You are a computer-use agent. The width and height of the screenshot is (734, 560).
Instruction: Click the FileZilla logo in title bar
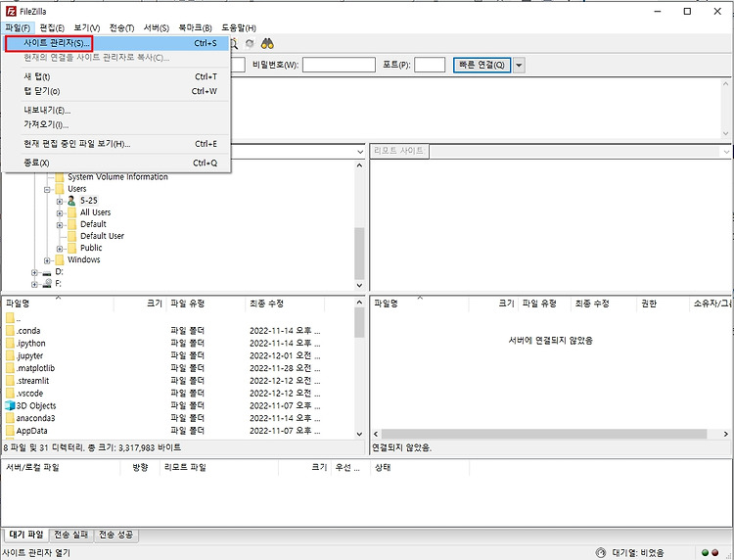[x=11, y=11]
